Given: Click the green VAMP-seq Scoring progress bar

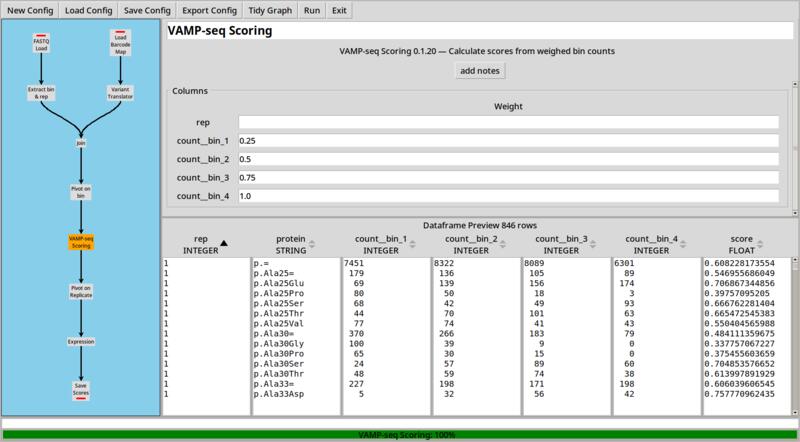Looking at the screenshot, I should point(400,435).
